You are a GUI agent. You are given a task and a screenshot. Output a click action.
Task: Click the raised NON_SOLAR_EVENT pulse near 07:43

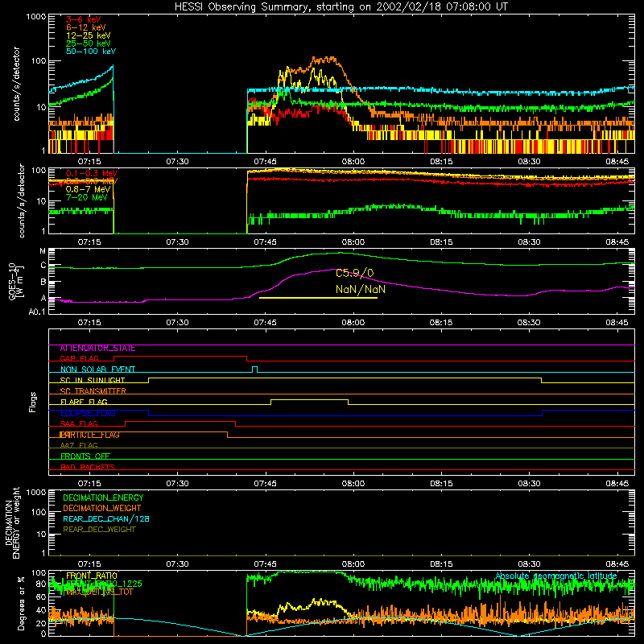[x=255, y=369]
